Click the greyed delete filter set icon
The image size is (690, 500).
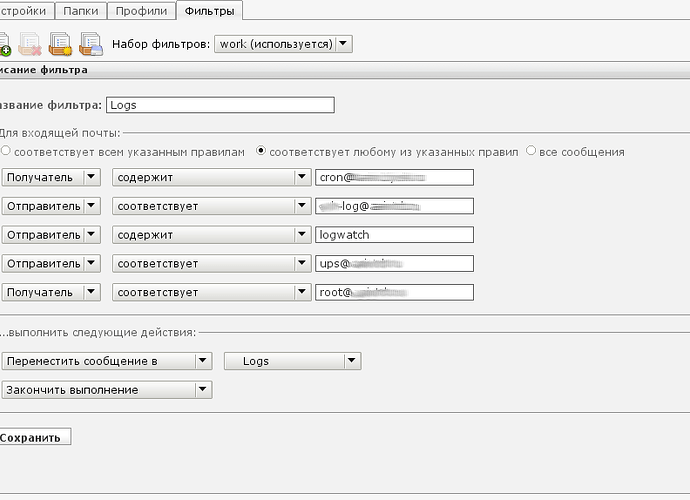[30, 44]
